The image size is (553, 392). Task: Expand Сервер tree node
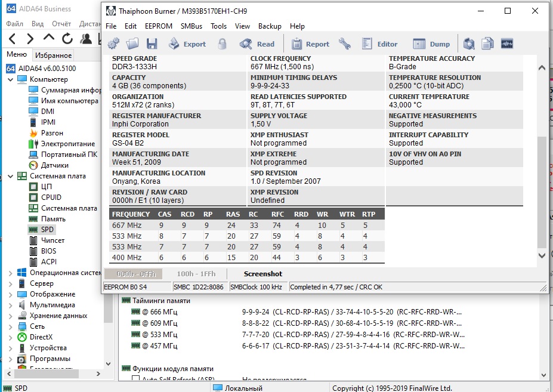pyautogui.click(x=10, y=283)
